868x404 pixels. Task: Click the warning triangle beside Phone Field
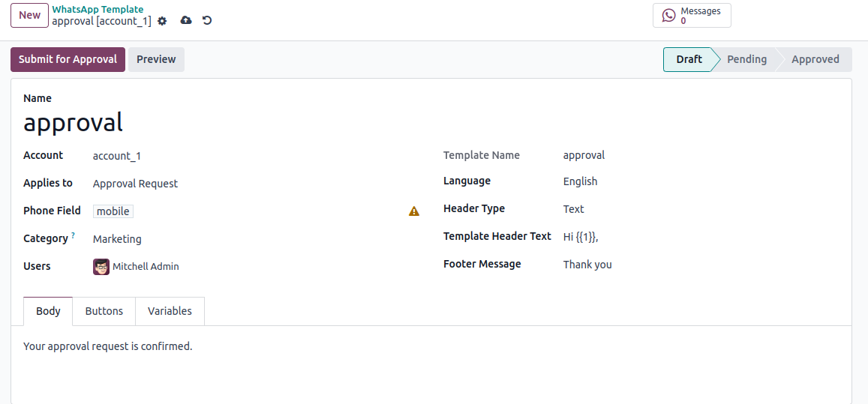[414, 211]
